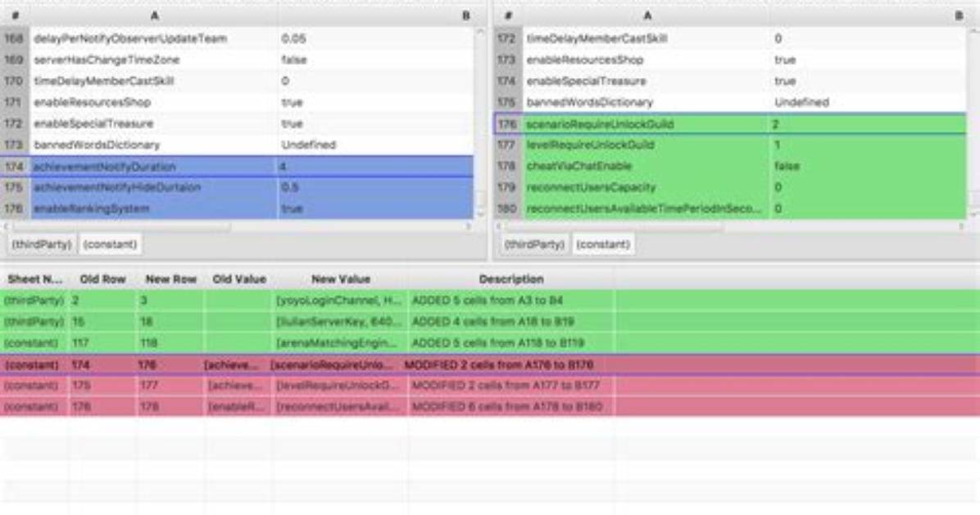
Task: Click New Value column header
Action: coord(341,279)
